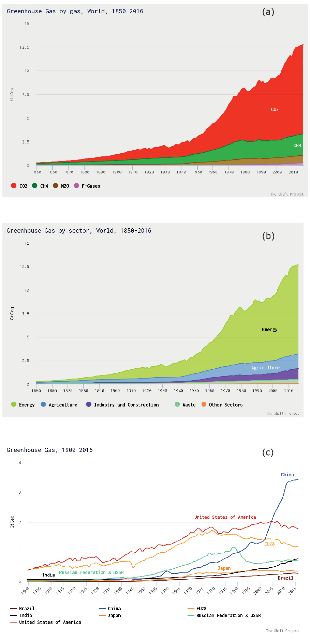The height and width of the screenshot is (644, 310).
Task: Click the title 'Greenhouse Gas by gas, World, 1850-2016'
Action: point(75,11)
